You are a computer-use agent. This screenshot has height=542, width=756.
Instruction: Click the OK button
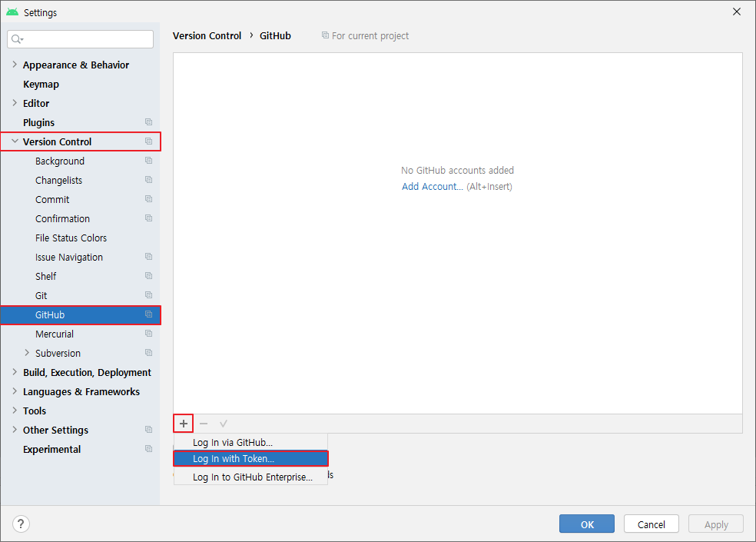click(587, 524)
